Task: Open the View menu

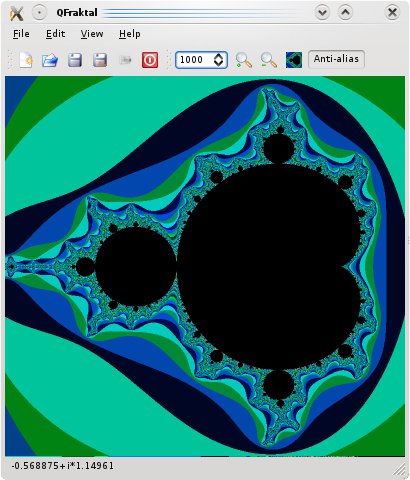Action: click(x=92, y=34)
